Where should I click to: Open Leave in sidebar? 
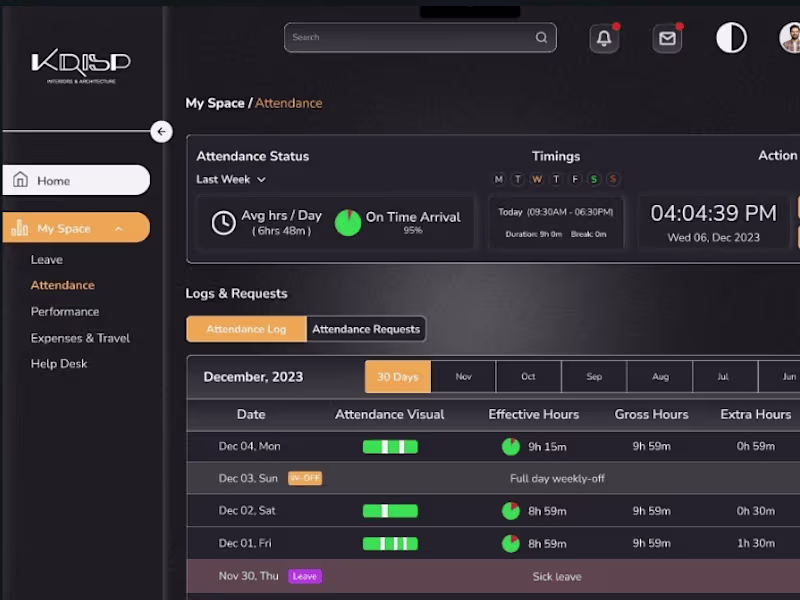(x=46, y=260)
